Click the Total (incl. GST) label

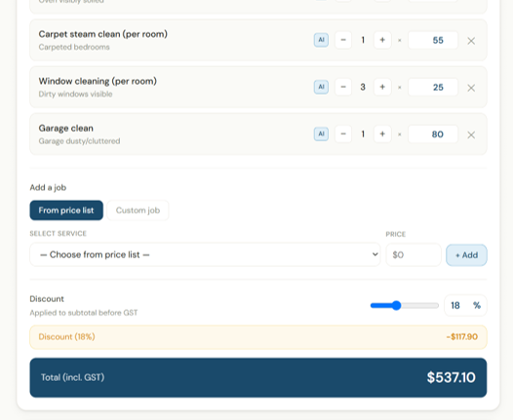[x=72, y=377]
